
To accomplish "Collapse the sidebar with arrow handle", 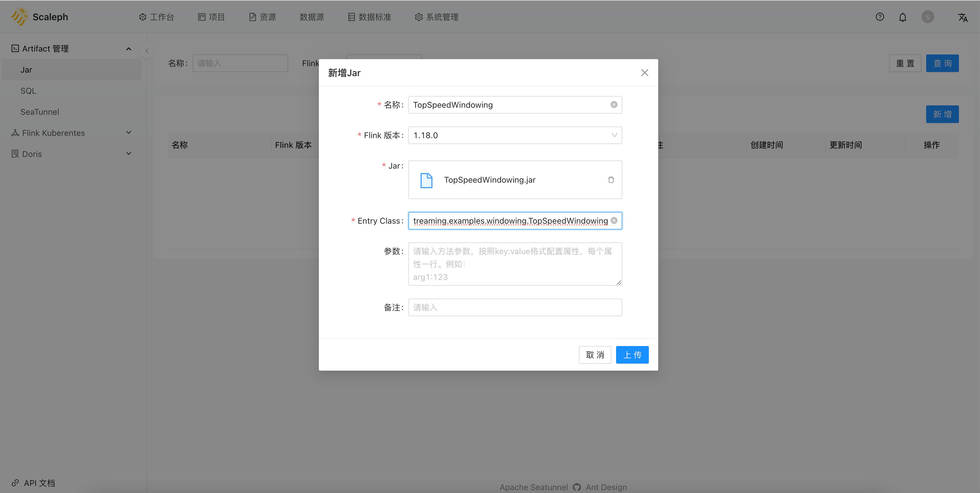I will [147, 51].
